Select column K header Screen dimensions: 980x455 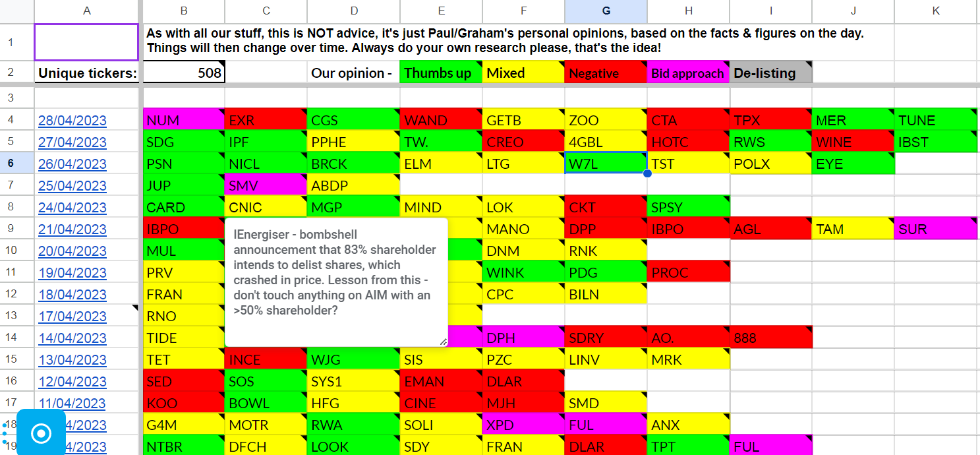click(937, 11)
